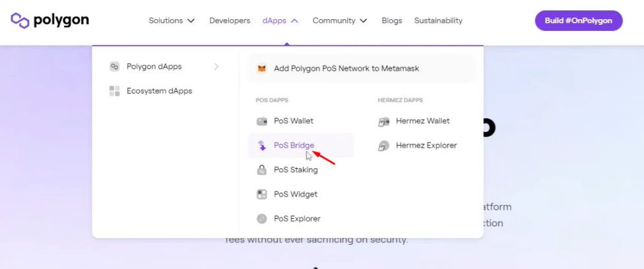Click the PoS Staking lock icon
The width and height of the screenshot is (644, 269).
coord(262,169)
